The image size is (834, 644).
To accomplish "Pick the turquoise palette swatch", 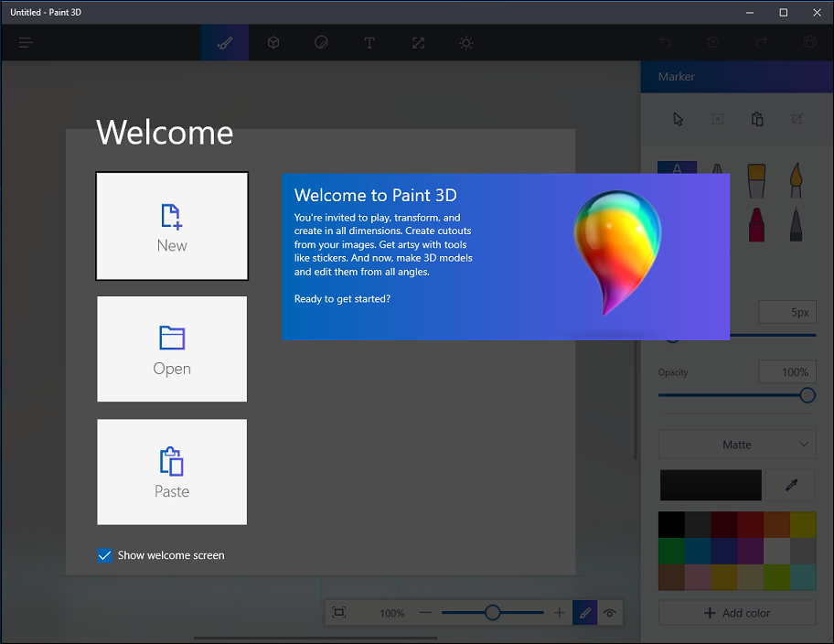I will 803,577.
